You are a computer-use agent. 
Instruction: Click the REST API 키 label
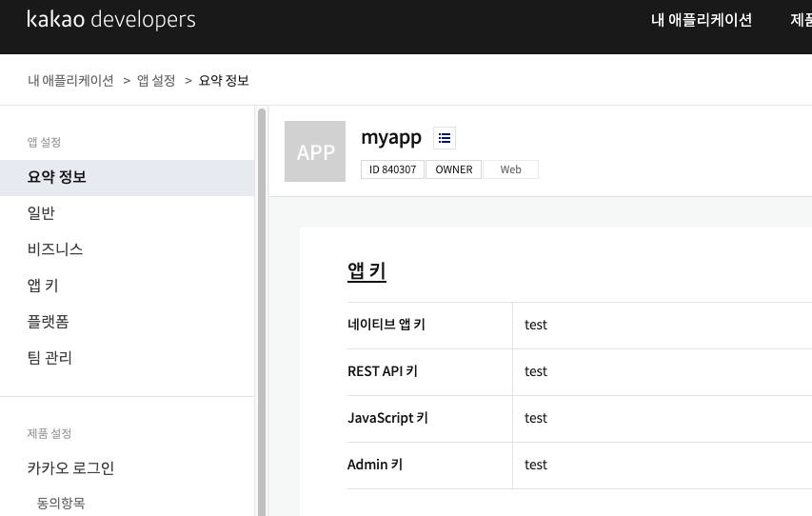(383, 371)
